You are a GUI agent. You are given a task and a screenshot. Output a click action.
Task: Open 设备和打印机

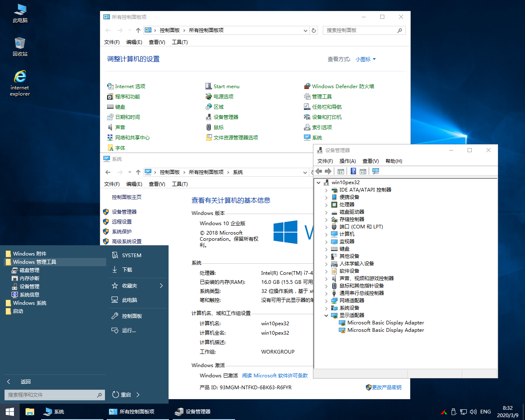pos(323,117)
